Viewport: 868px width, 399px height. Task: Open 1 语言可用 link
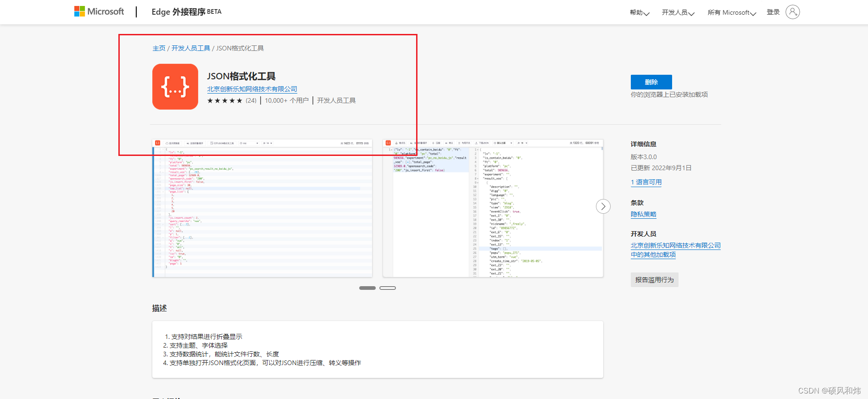646,182
